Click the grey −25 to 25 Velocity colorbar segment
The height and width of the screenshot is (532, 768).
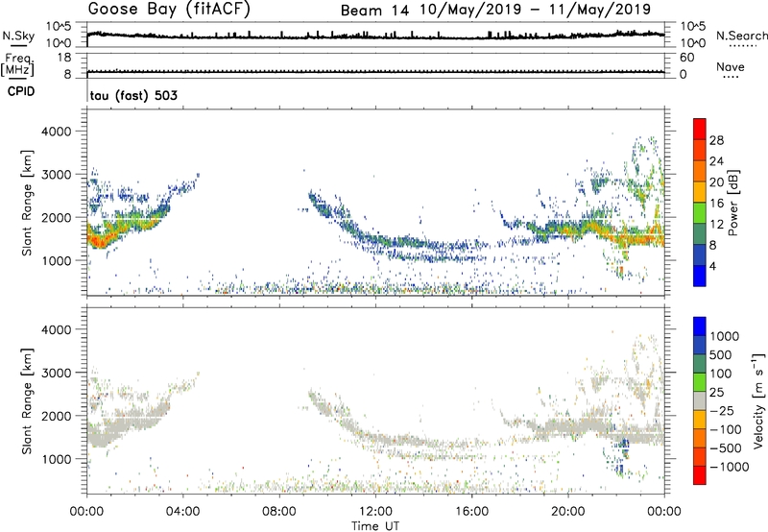(x=700, y=400)
